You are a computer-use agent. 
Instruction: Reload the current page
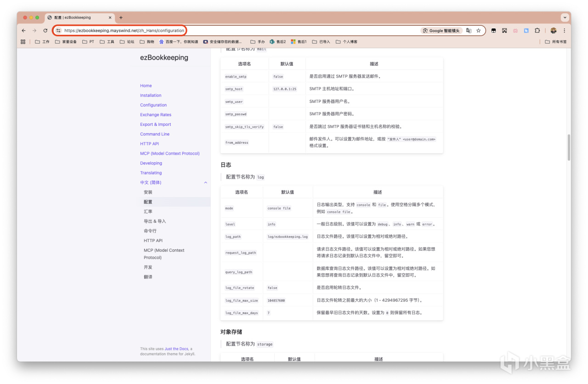coord(45,31)
